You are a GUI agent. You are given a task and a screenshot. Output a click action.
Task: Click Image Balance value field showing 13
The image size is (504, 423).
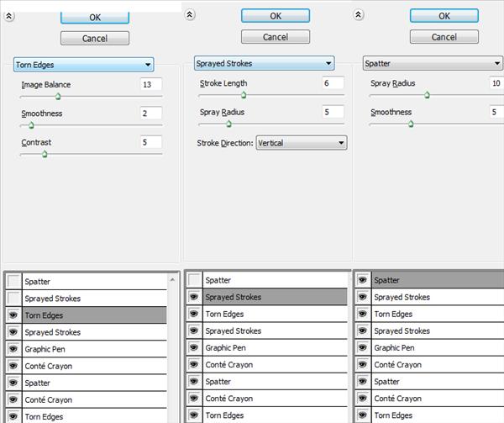[x=151, y=84]
